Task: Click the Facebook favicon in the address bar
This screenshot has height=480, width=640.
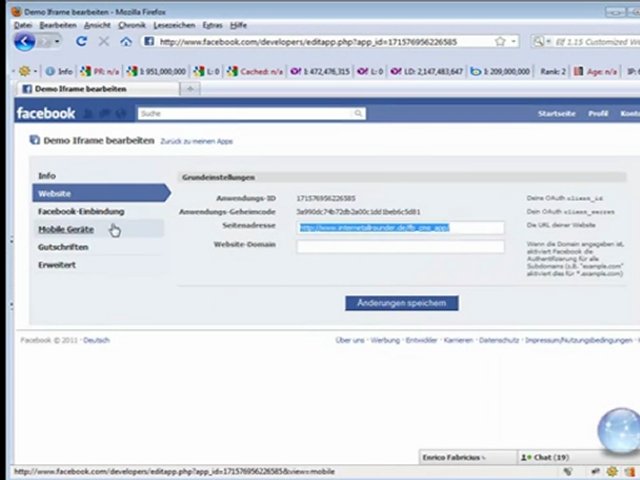Action: pos(149,41)
